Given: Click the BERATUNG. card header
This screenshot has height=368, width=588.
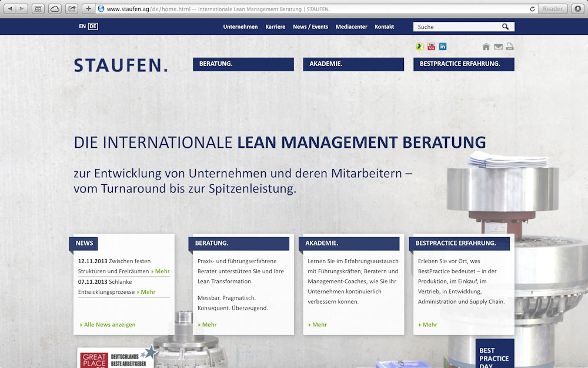Looking at the screenshot, I should pyautogui.click(x=239, y=243).
